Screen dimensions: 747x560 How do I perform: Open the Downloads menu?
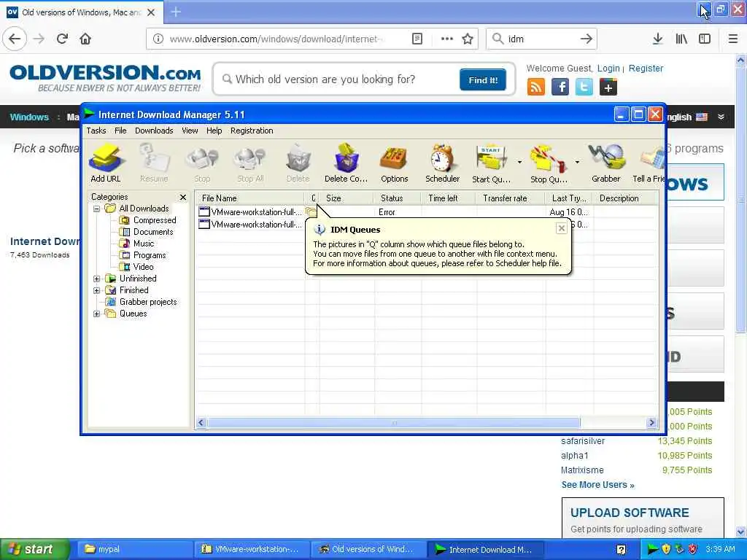154,131
